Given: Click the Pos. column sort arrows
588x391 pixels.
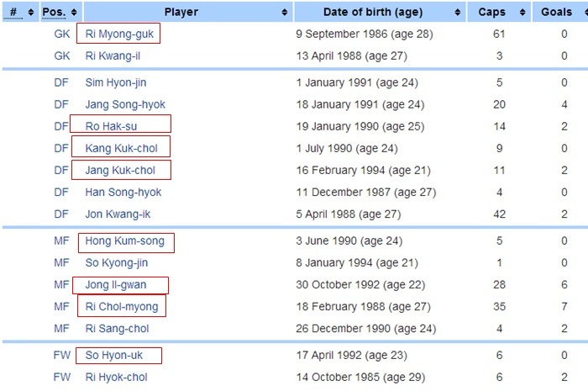Looking at the screenshot, I should [x=74, y=13].
